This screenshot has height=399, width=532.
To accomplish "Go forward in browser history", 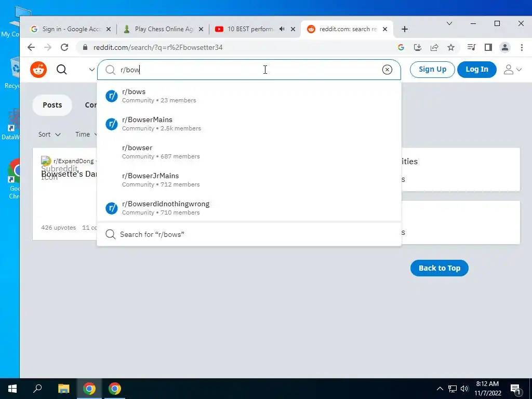I will pyautogui.click(x=48, y=47).
